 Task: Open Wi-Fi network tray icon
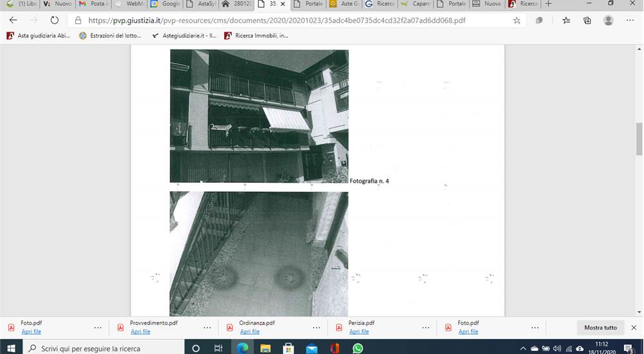[569, 349]
